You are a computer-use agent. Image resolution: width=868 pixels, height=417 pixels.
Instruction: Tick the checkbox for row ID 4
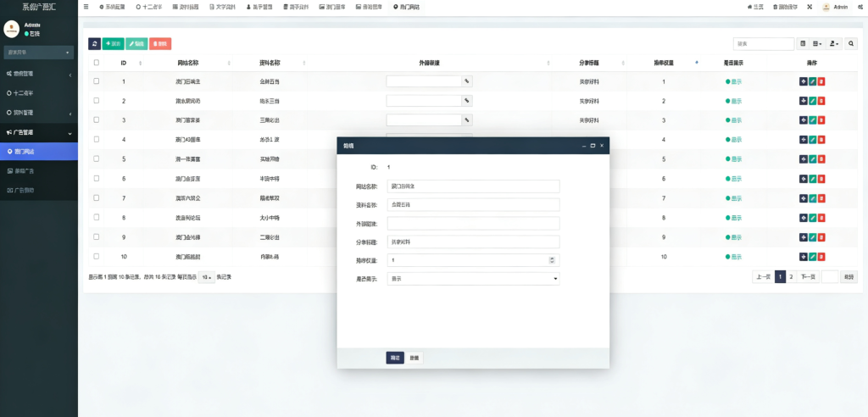(97, 139)
